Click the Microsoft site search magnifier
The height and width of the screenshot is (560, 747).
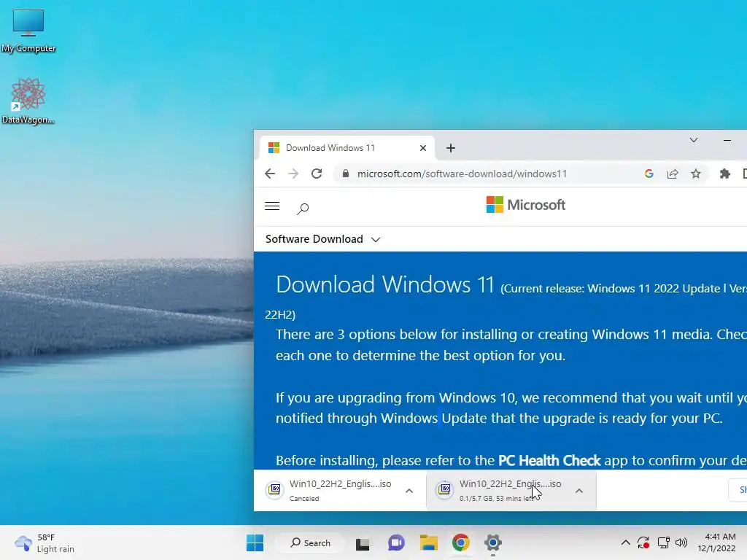pos(303,209)
